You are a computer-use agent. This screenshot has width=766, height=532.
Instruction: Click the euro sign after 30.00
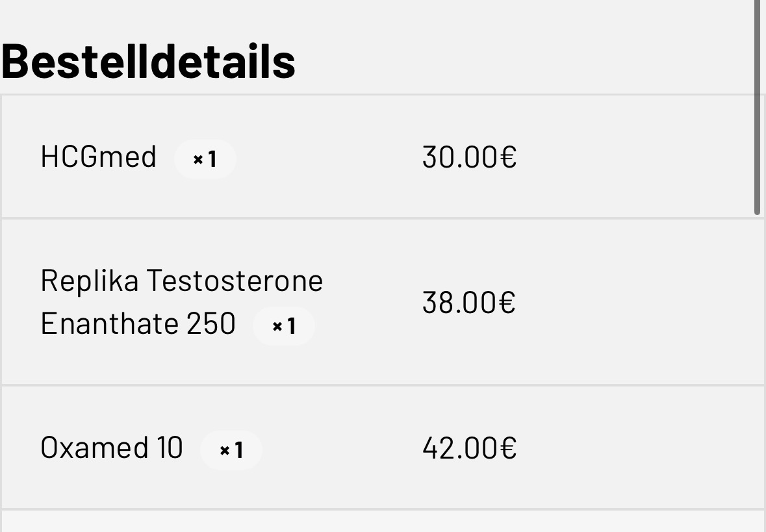click(x=509, y=157)
